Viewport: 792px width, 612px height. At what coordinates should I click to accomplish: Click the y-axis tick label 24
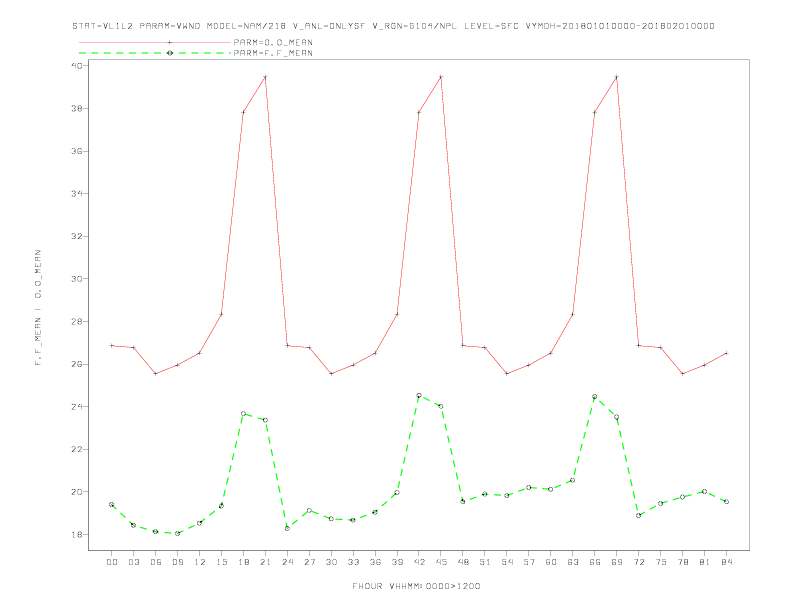78,406
